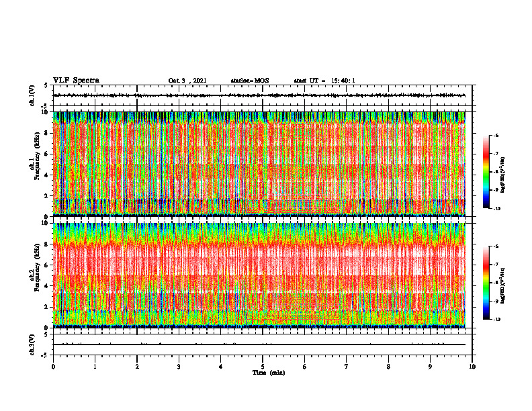Screen dimensions: 532x411
Task: Click the 'VLF Spectra' title text
Action: click(76, 81)
